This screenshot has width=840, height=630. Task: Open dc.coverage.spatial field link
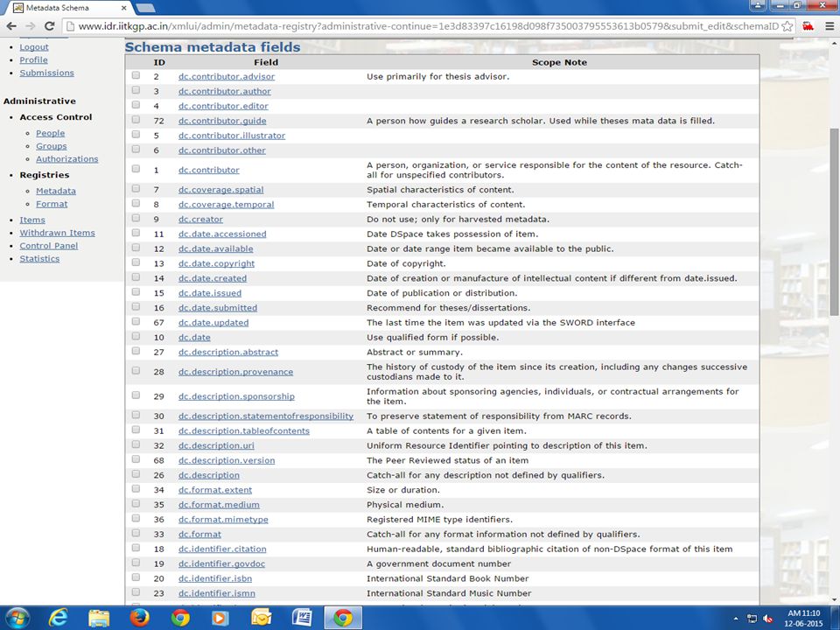coord(220,190)
